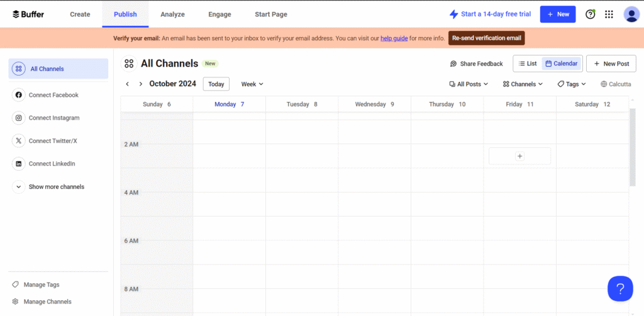644x316 pixels.
Task: Switch to List view
Action: coord(528,64)
